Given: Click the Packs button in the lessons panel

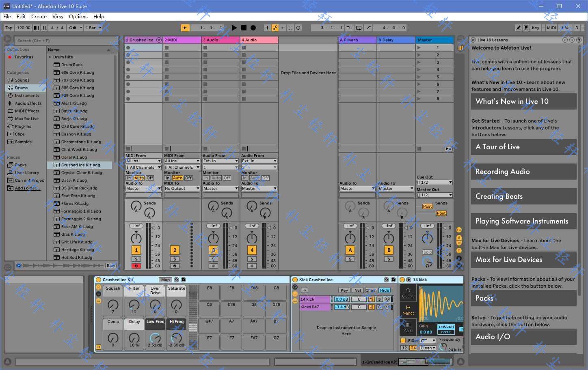Looking at the screenshot, I should coord(523,298).
